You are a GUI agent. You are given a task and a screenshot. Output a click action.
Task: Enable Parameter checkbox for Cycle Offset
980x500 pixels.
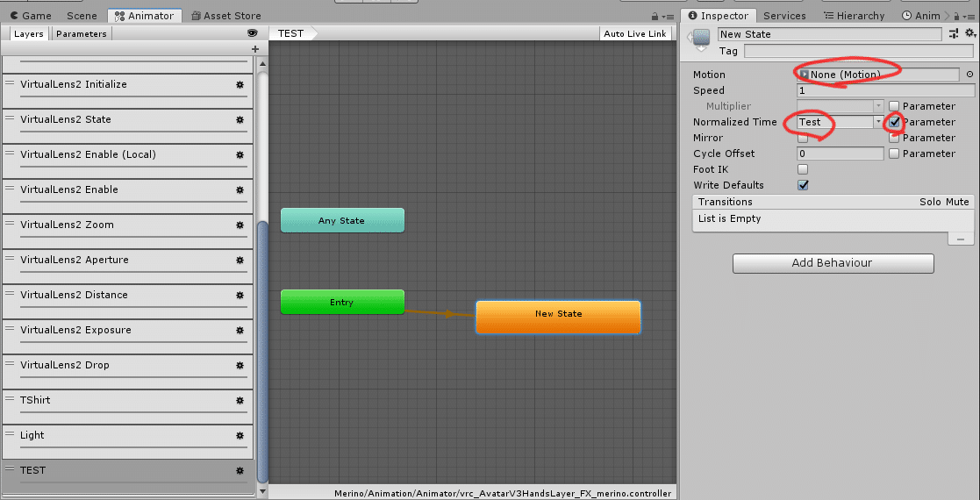point(894,154)
